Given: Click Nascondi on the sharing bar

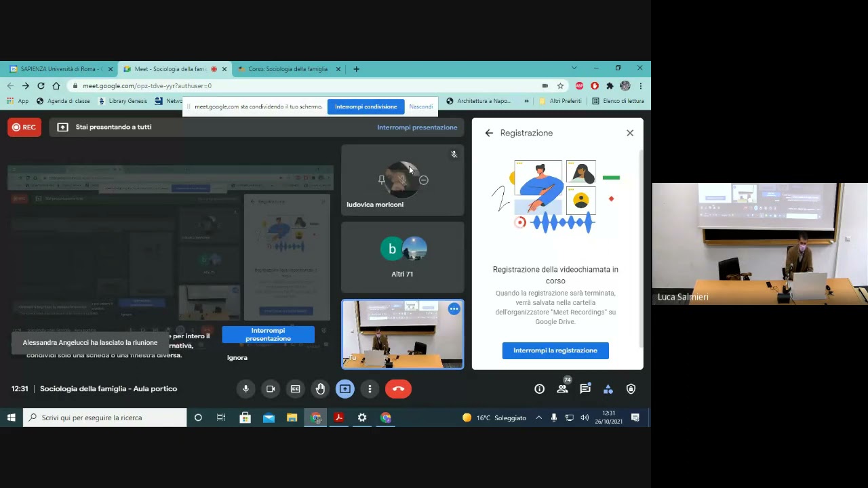Looking at the screenshot, I should 421,106.
